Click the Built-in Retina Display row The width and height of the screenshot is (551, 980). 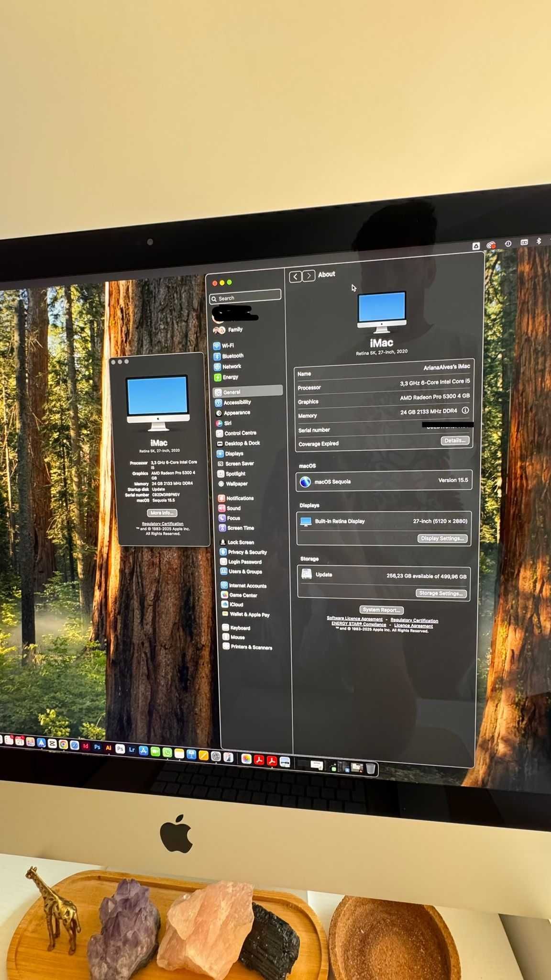point(384,521)
